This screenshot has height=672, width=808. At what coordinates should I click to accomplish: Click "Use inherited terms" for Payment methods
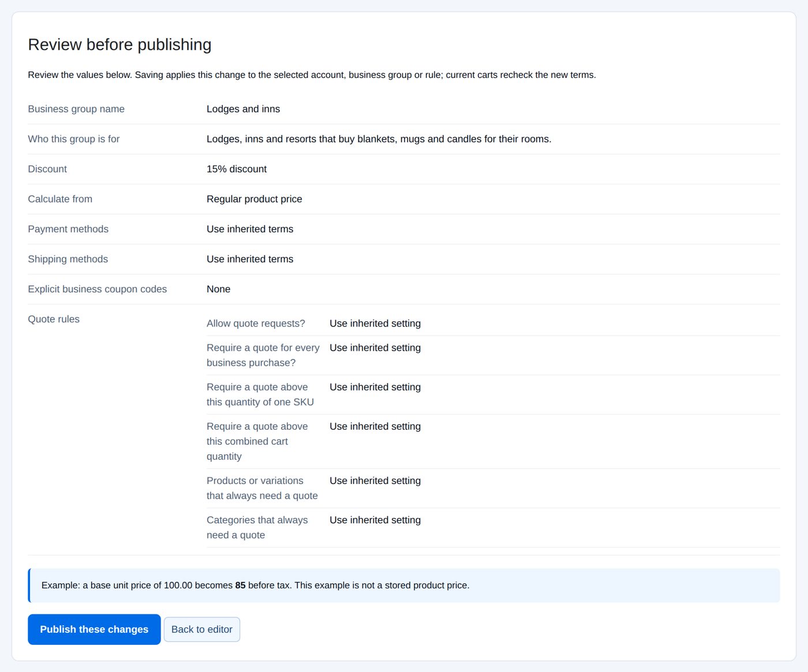point(250,229)
